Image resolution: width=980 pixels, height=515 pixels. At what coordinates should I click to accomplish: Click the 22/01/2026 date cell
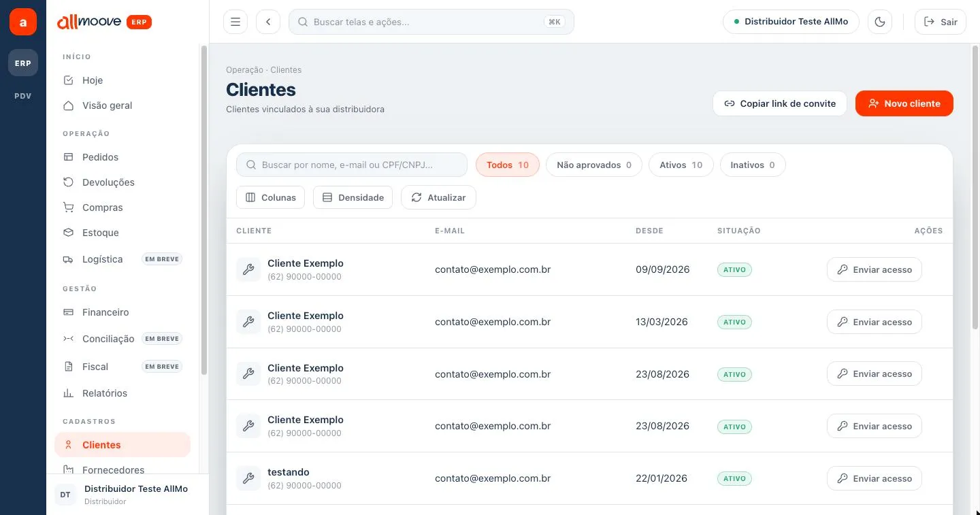coord(661,478)
